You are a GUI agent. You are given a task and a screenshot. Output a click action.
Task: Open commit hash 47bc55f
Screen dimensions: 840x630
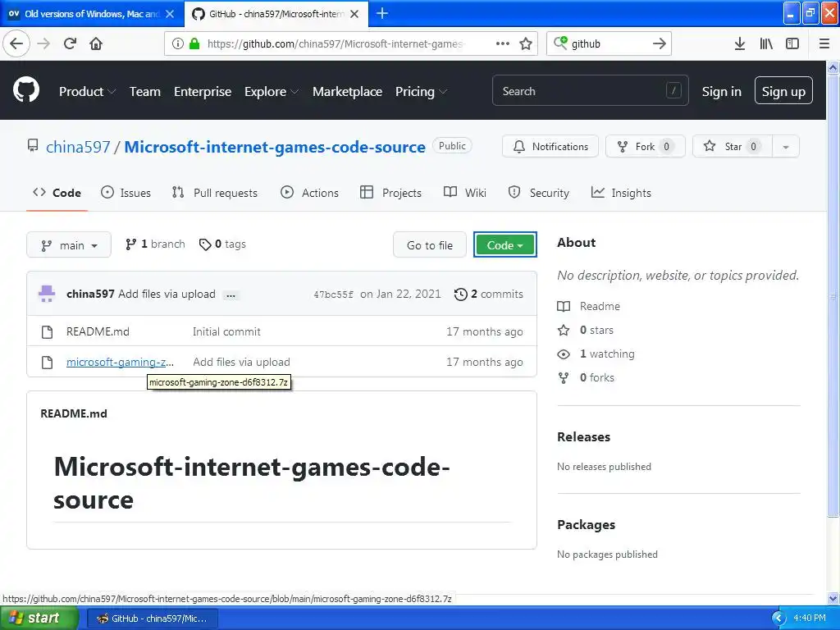coord(333,294)
